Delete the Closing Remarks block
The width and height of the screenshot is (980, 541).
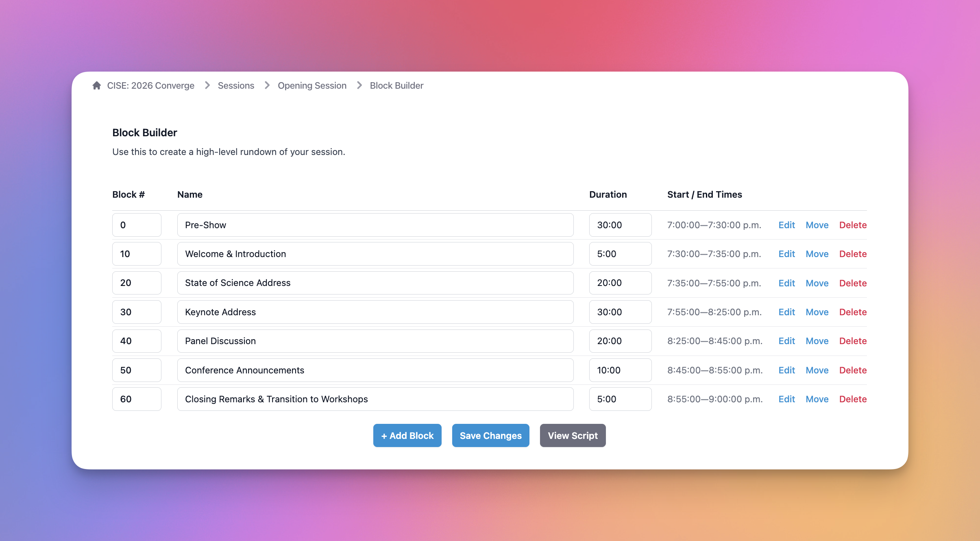click(853, 399)
